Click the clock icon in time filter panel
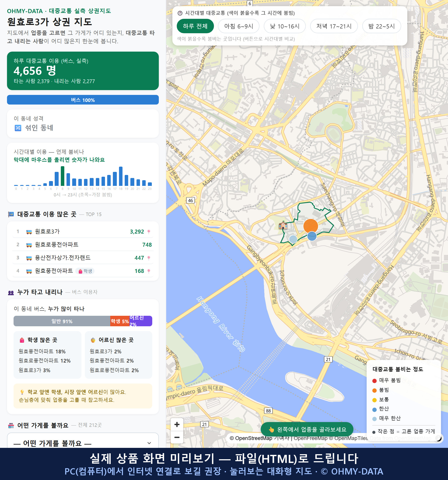 tap(180, 13)
